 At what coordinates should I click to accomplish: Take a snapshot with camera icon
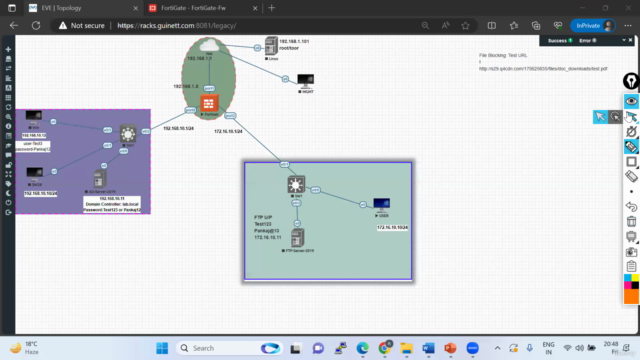631,251
